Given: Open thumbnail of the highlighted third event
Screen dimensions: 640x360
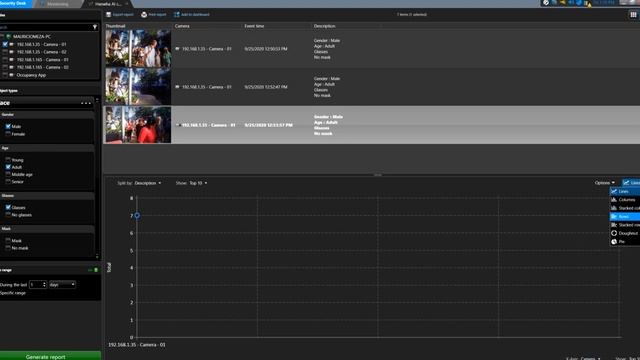Looking at the screenshot, I should 138,124.
